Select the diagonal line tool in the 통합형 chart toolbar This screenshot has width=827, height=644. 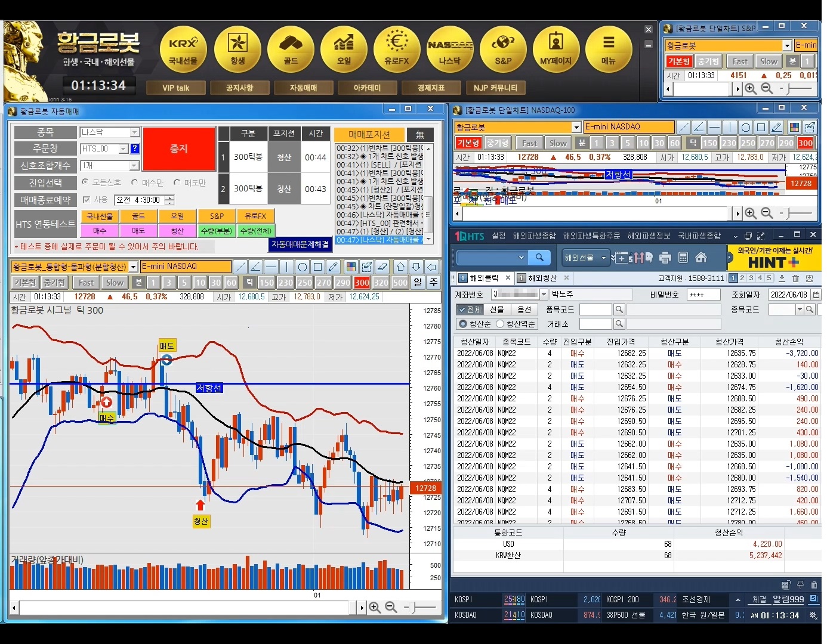pos(240,267)
